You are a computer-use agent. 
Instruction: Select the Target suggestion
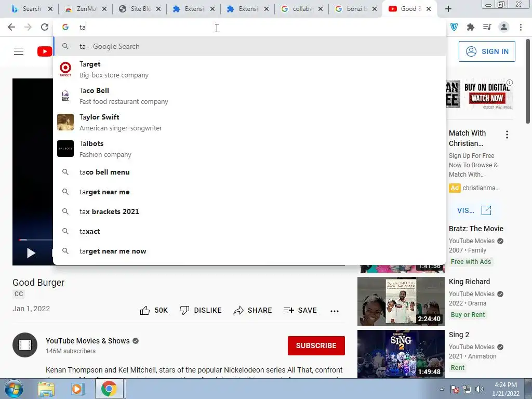[249, 70]
